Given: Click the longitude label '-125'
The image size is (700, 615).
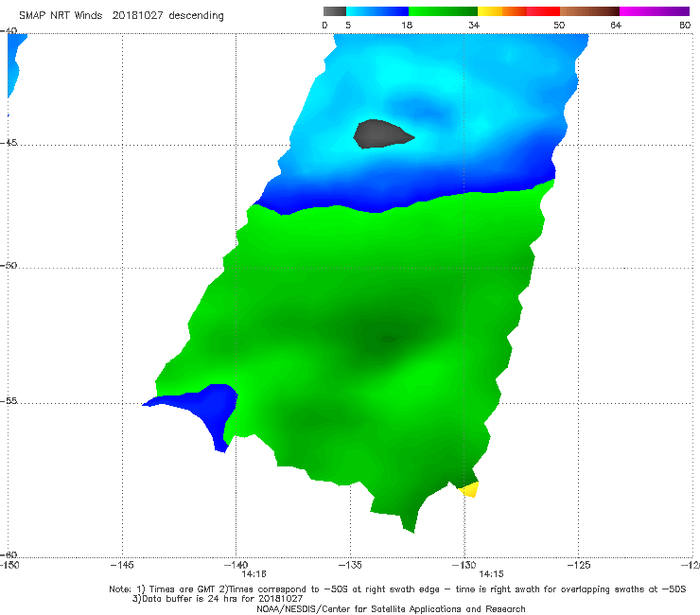Looking at the screenshot, I should tap(578, 565).
